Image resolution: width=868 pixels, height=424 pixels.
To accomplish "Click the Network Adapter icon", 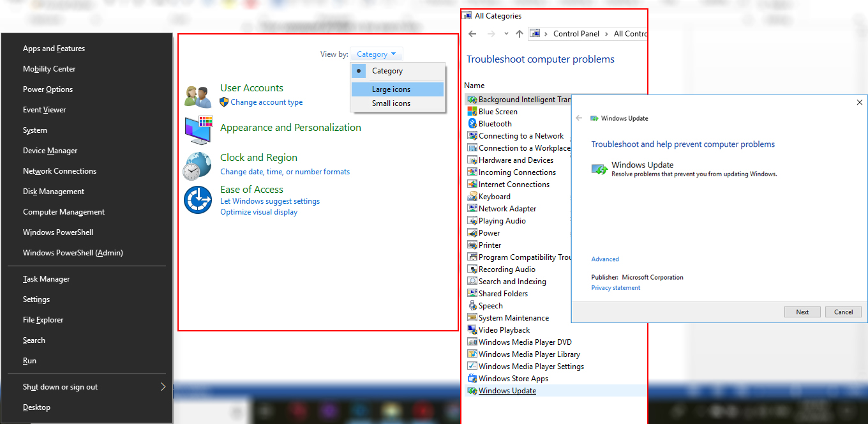I will coord(472,209).
